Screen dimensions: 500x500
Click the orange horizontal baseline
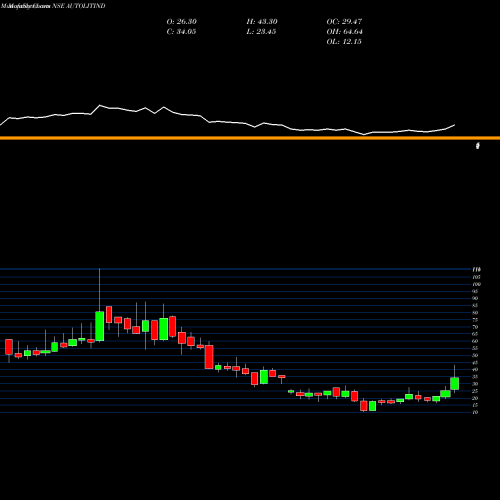pyautogui.click(x=250, y=138)
